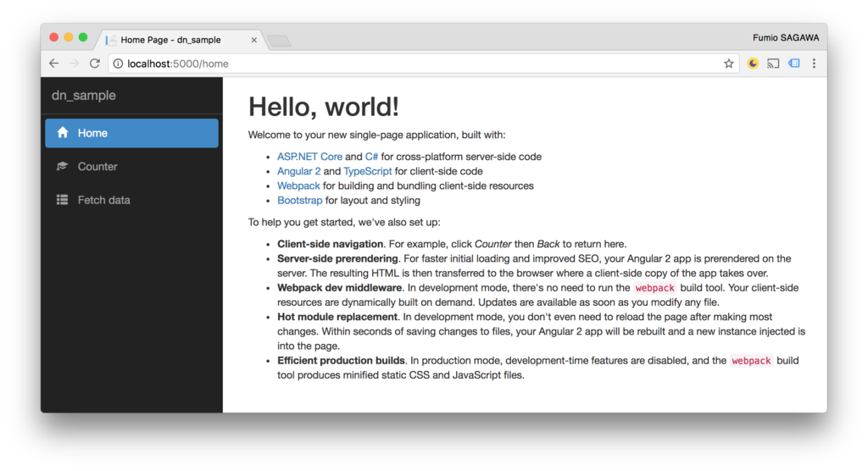Go to Home in the sidebar
Screen dimensions: 868x471
(x=131, y=133)
